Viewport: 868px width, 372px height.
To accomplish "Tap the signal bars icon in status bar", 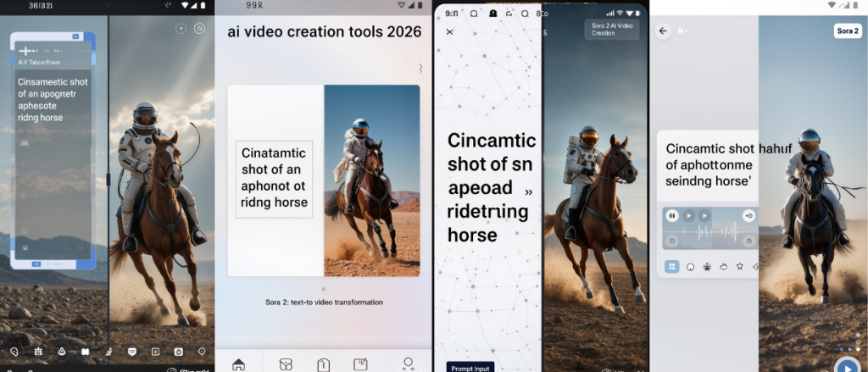I will pyautogui.click(x=610, y=14).
